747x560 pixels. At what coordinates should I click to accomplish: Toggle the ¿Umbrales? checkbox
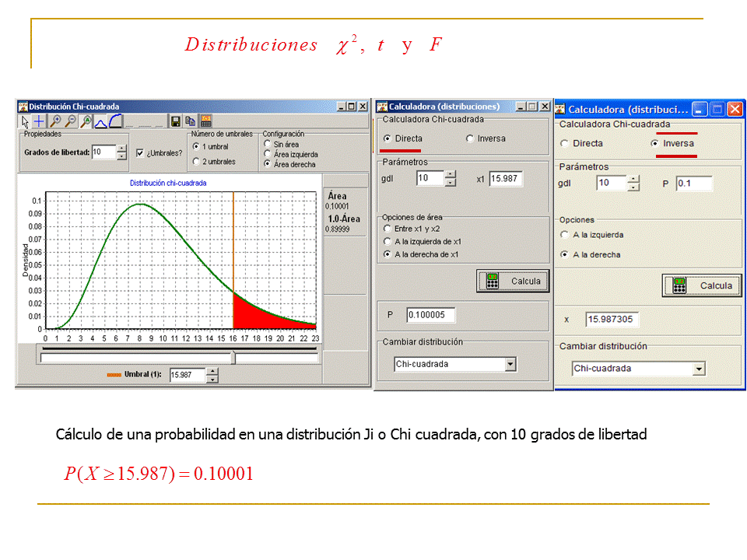coord(140,153)
